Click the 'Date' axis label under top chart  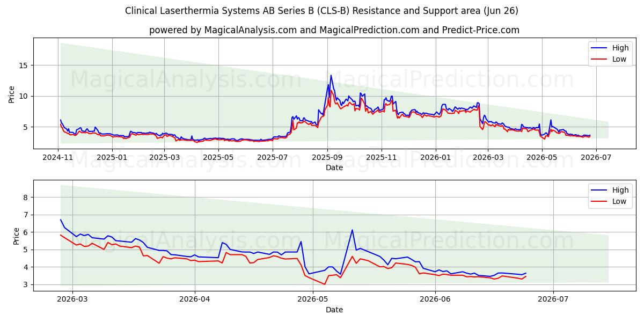pos(334,167)
